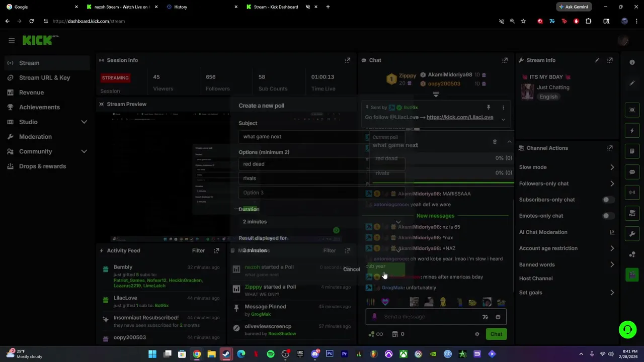This screenshot has height=362, width=644.
Task: Click the Ask Gemini button
Action: [574, 7]
